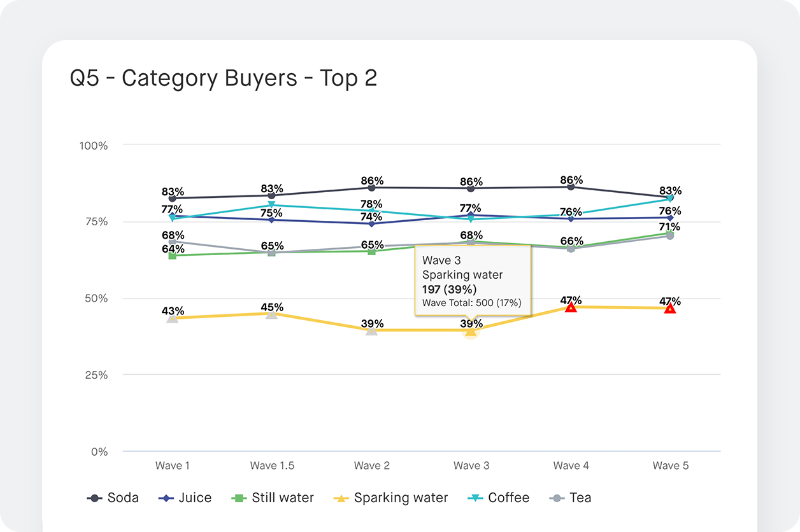The height and width of the screenshot is (532, 800).
Task: Toggle the Soda series in legend
Action: pos(113,498)
